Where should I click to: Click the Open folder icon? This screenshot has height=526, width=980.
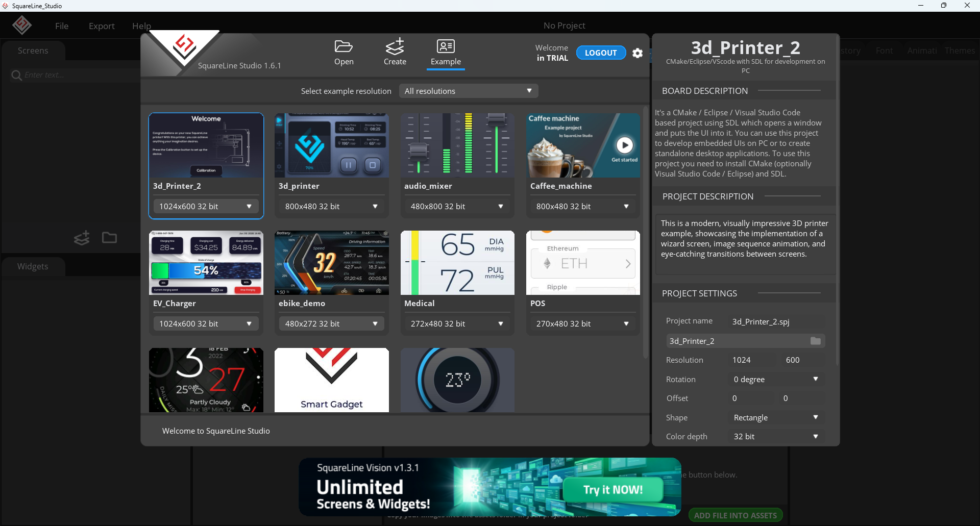pyautogui.click(x=344, y=46)
